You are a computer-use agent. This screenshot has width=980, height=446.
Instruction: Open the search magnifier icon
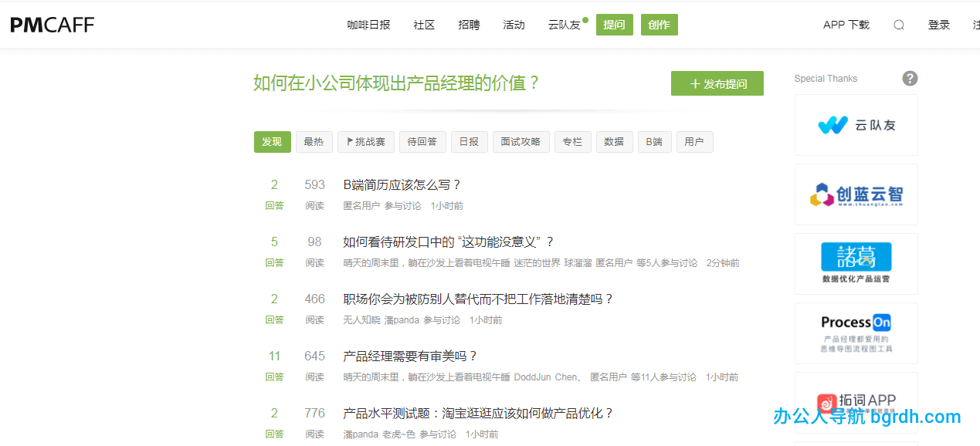pos(898,25)
